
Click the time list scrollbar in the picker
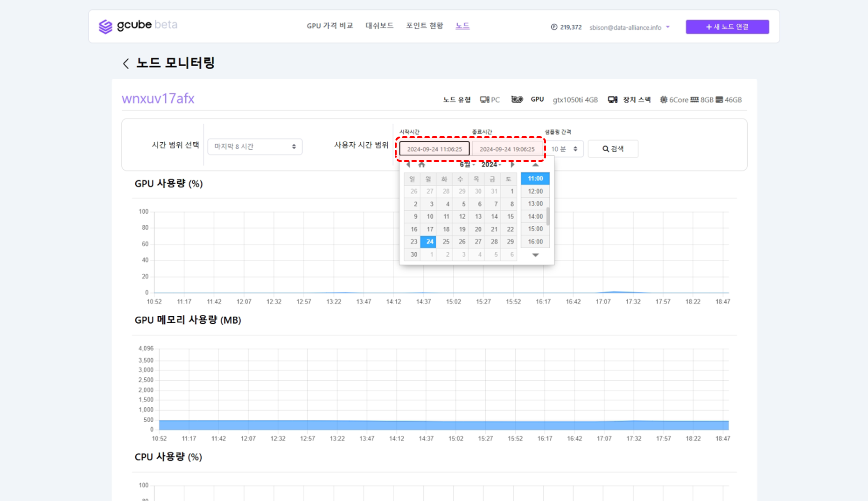[x=548, y=216]
